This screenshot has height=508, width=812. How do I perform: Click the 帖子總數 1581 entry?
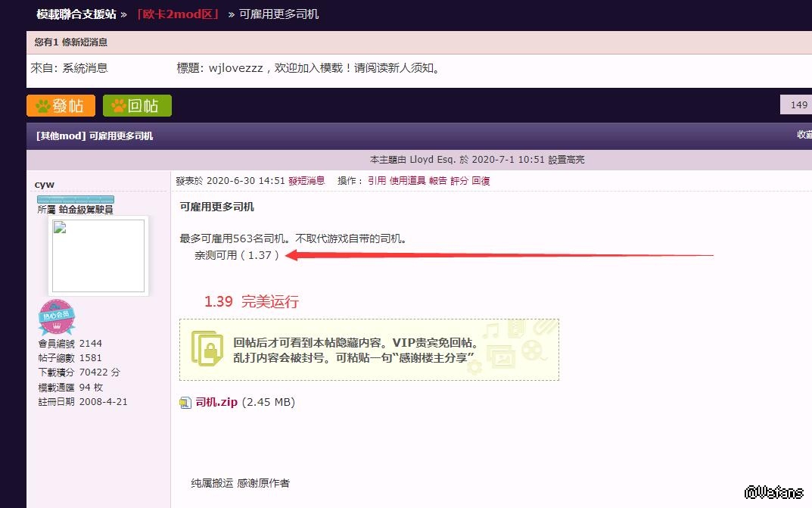pyautogui.click(x=70, y=358)
